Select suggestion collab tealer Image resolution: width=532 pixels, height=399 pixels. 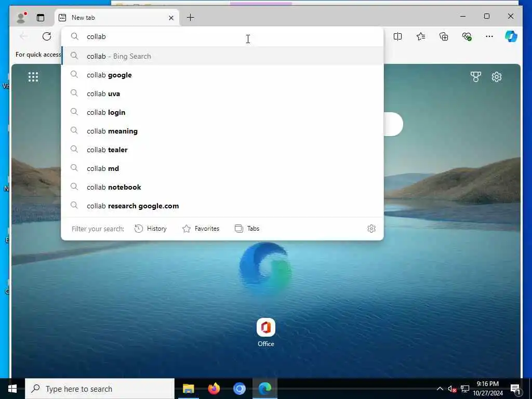[x=222, y=150]
